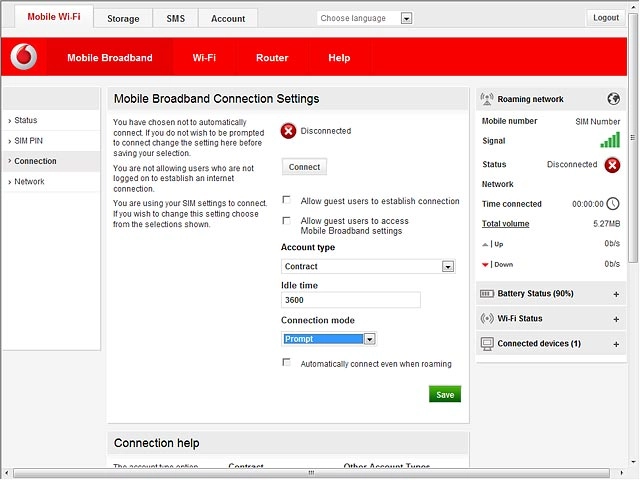Screen dimensions: 640x480
Task: Click the red X icon in the Status row
Action: tap(612, 165)
